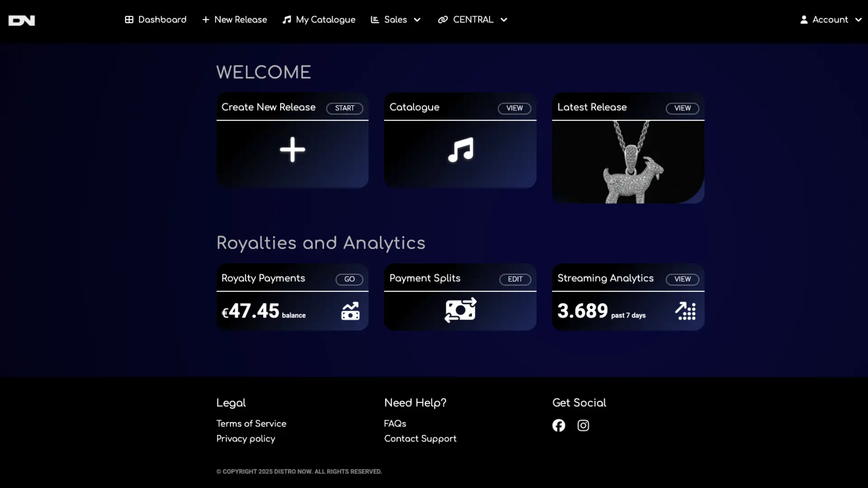Click the copyright Distro Now notice
This screenshot has width=868, height=488.
pyautogui.click(x=299, y=472)
